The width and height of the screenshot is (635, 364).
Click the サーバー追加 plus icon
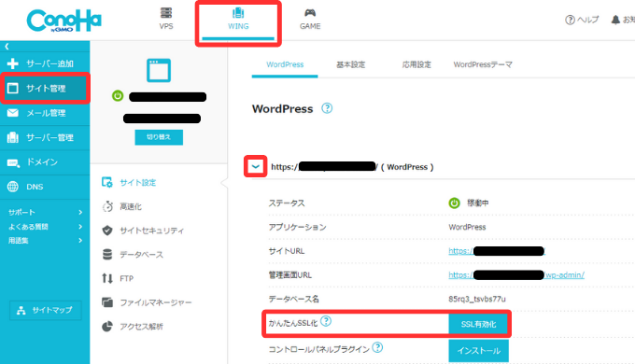pos(13,63)
